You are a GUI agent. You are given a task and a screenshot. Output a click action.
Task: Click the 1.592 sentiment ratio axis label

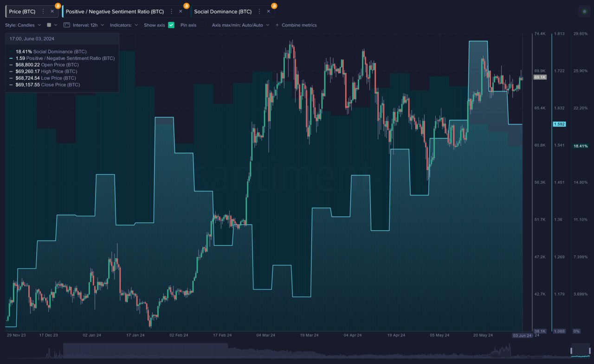[559, 124]
